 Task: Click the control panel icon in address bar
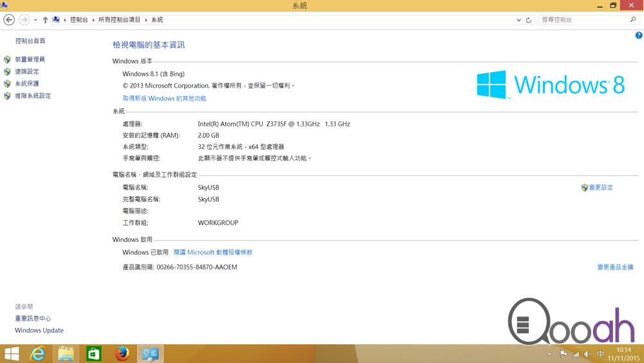tap(56, 19)
